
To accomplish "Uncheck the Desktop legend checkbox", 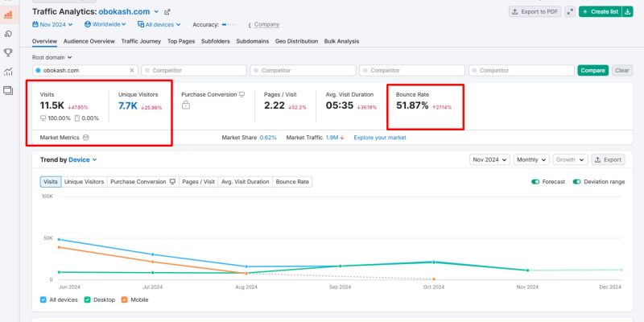I will coord(87,299).
